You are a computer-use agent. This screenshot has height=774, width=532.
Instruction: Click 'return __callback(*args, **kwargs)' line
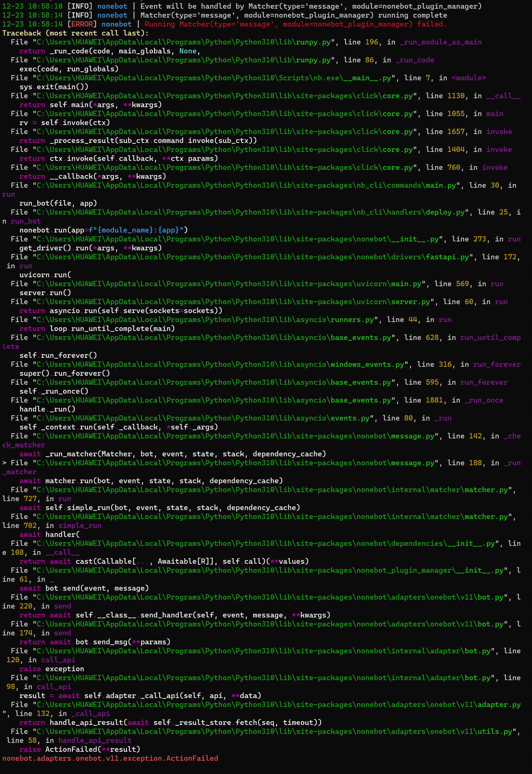coord(93,176)
